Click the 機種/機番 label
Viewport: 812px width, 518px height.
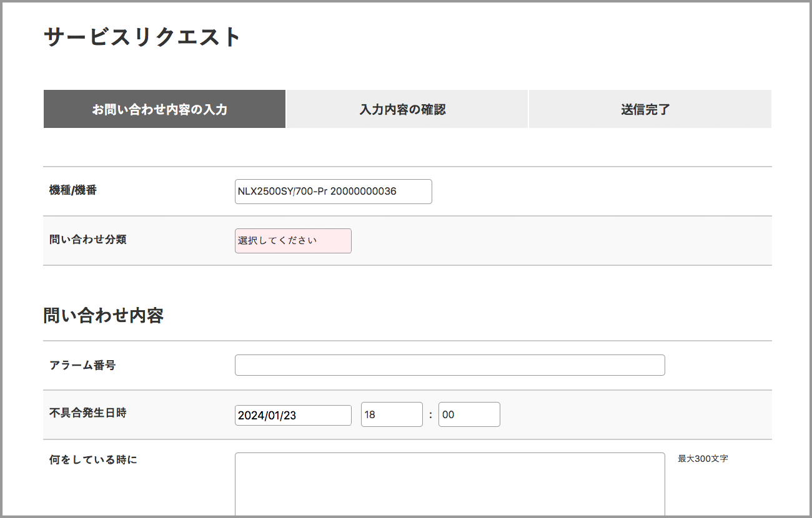[x=73, y=190]
